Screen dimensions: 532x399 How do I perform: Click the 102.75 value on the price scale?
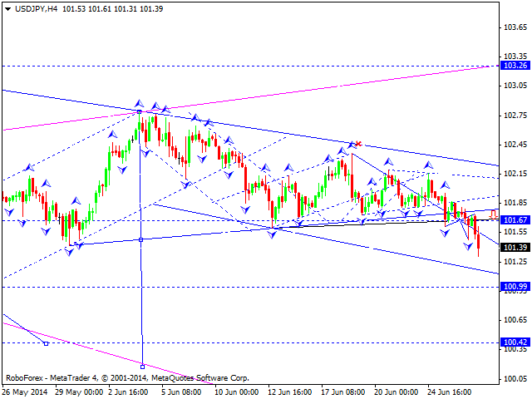(x=515, y=116)
